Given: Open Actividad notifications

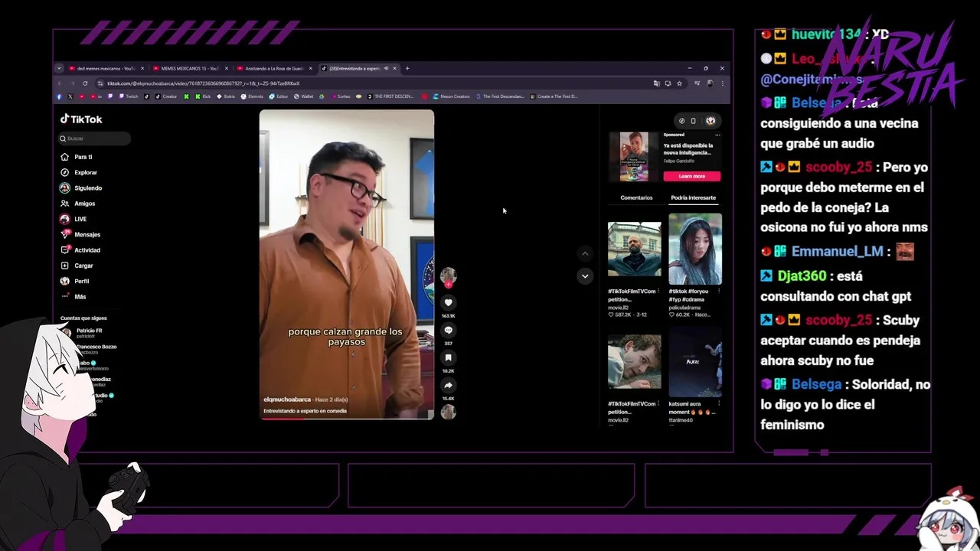Looking at the screenshot, I should pos(80,250).
